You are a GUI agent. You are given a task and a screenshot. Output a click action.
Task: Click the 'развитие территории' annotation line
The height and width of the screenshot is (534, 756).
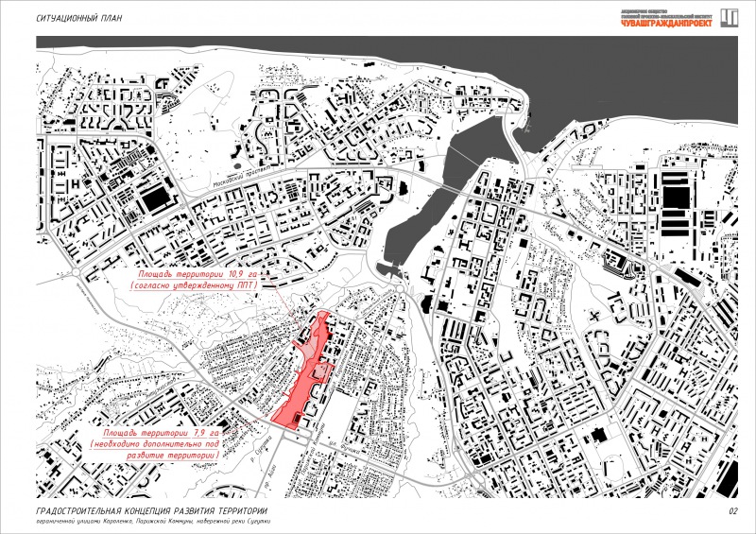pos(156,455)
